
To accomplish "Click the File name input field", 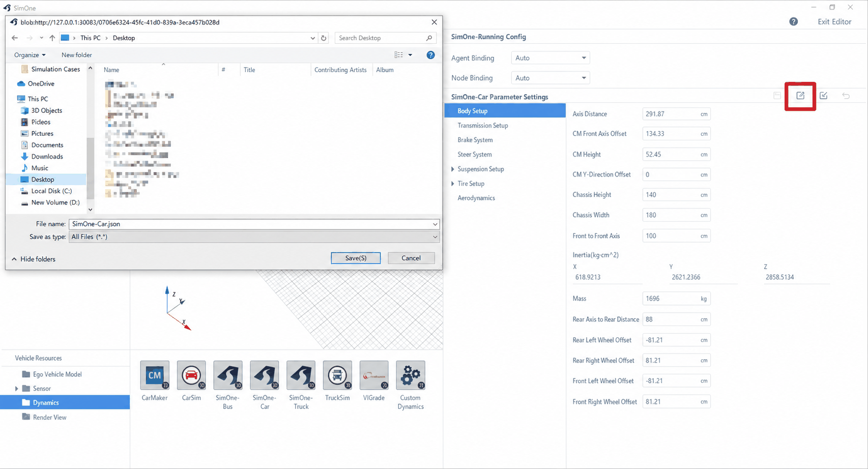I will 254,224.
